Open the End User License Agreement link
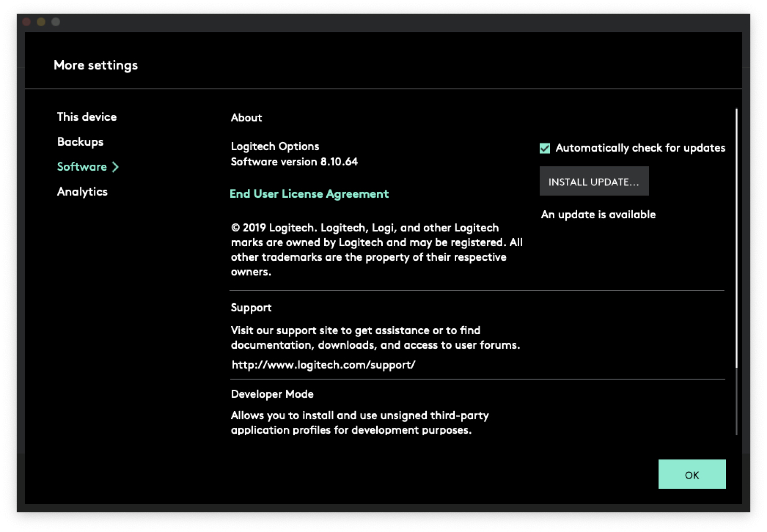This screenshot has height=532, width=767. coord(309,194)
